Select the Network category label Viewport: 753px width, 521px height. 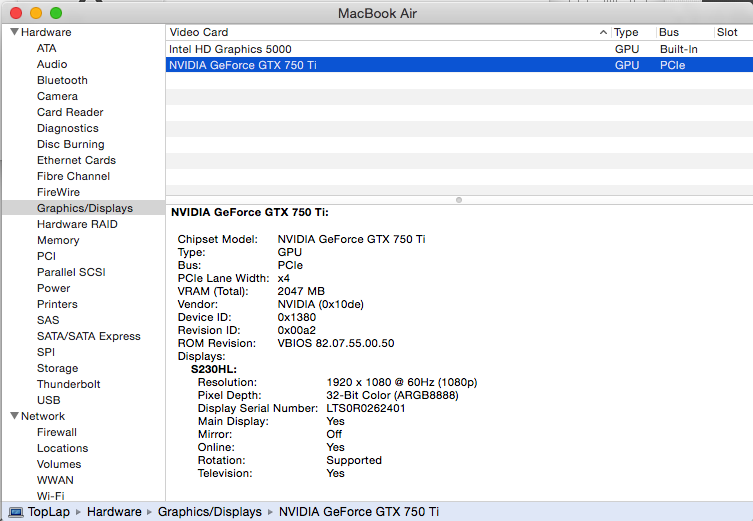[x=43, y=416]
